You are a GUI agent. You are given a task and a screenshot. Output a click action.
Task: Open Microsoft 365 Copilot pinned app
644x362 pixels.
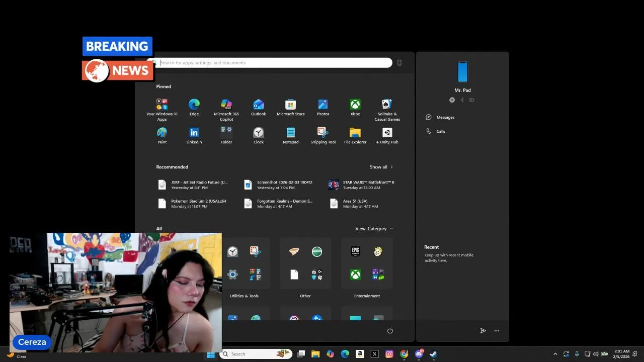(x=226, y=110)
